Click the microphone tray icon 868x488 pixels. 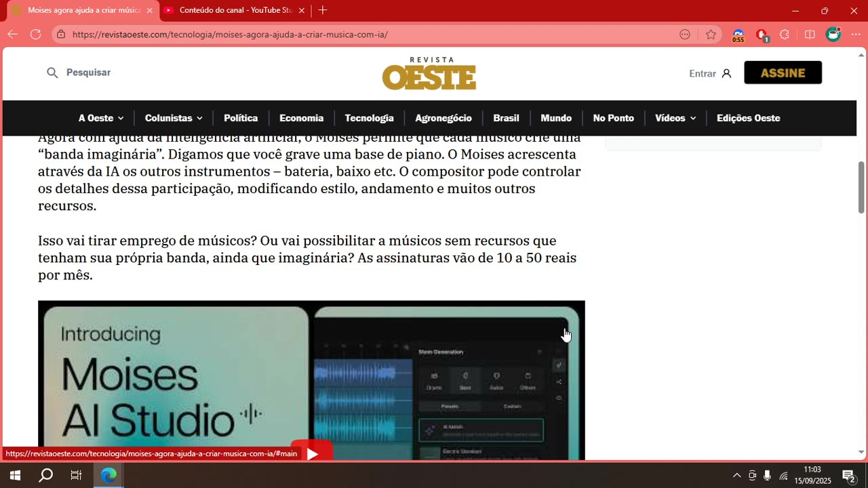point(767,475)
